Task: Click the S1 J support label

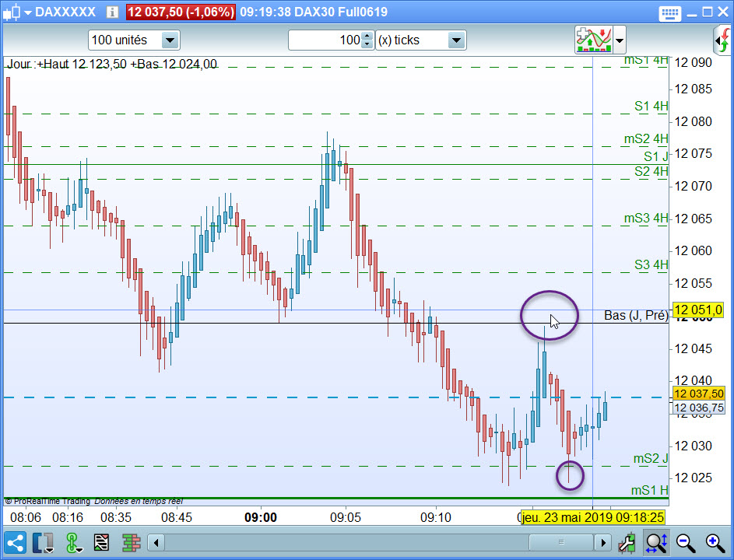Action: 656,156
